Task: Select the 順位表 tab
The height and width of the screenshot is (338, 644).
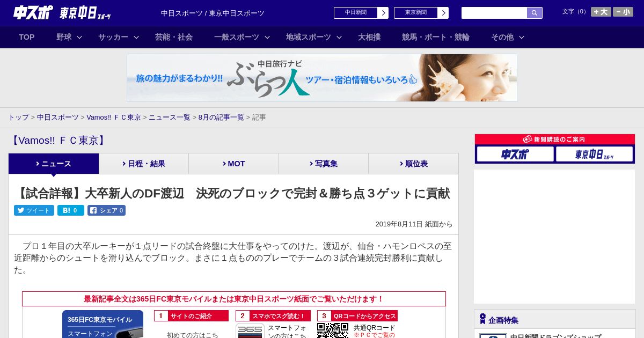Action: [413, 164]
